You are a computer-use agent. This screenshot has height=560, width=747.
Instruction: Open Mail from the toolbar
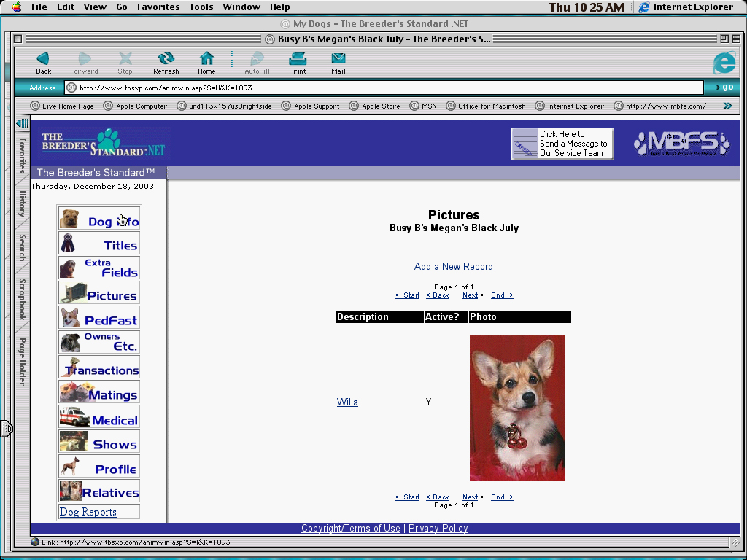[x=338, y=59]
